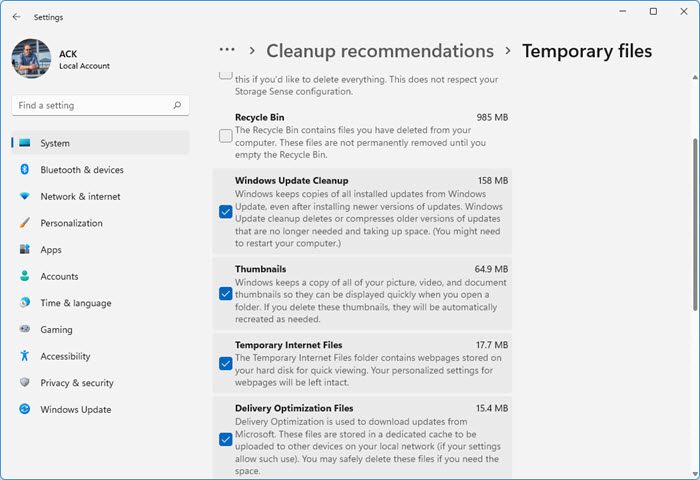Expand the breadcrumb ellipsis menu

[x=227, y=50]
